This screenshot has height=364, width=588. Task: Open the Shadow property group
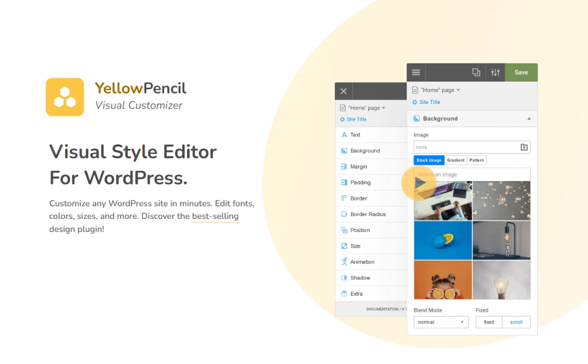(x=371, y=278)
